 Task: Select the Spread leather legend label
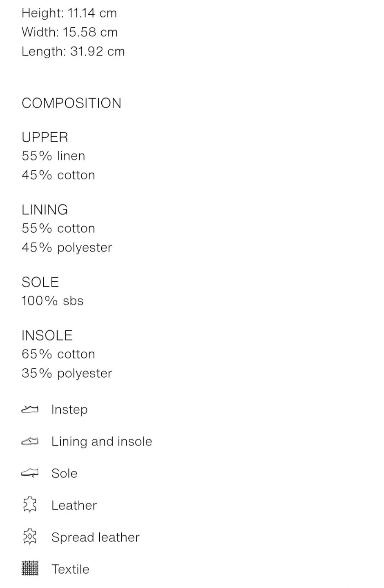coord(96,537)
